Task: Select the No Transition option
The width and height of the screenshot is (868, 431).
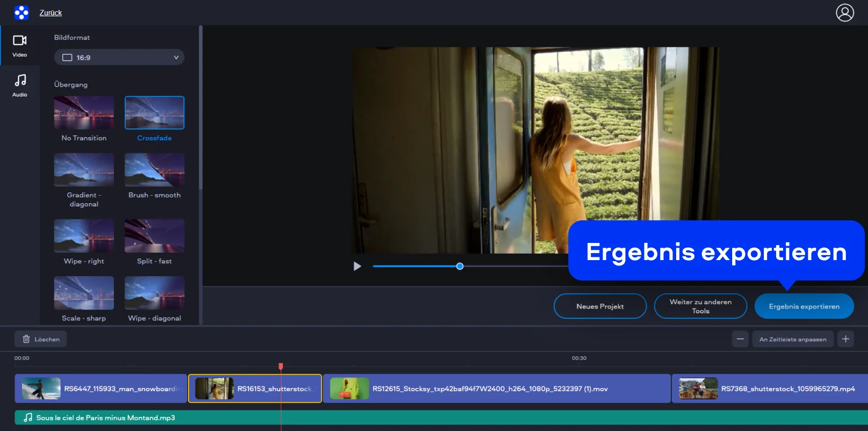Action: click(84, 113)
